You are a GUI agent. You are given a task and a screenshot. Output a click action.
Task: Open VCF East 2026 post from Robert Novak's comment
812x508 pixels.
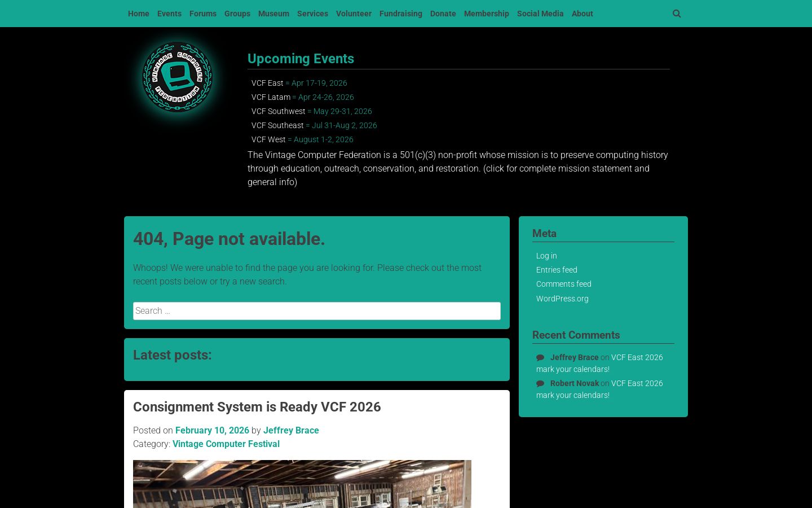(x=599, y=389)
